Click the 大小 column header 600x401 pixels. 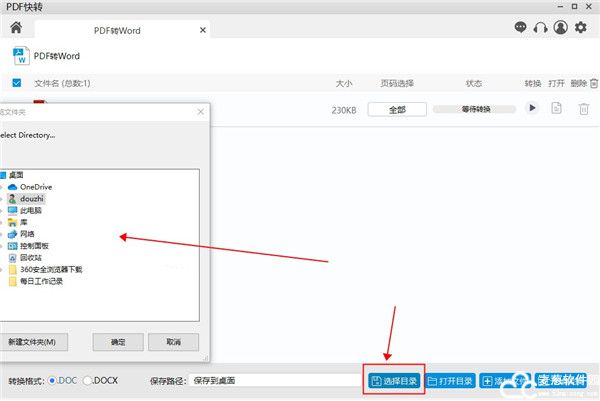pyautogui.click(x=344, y=83)
